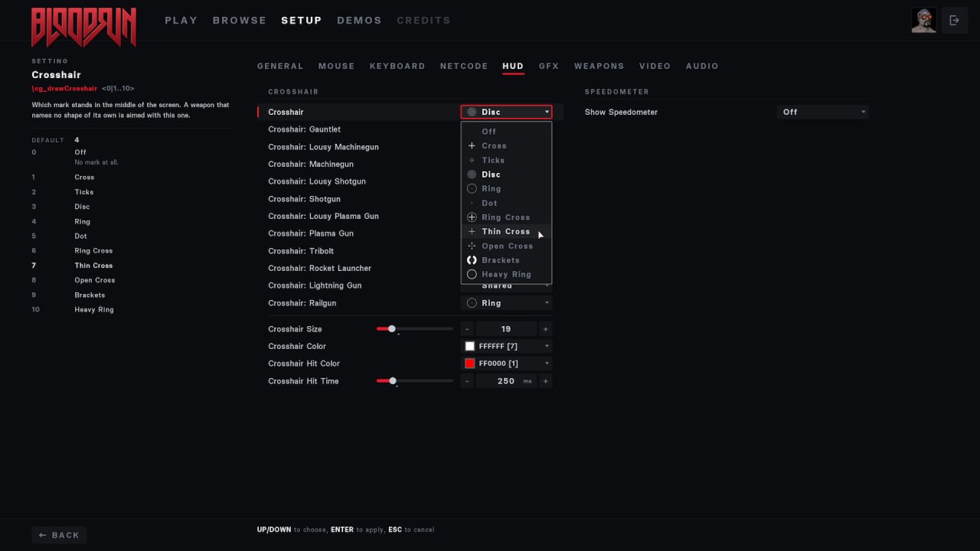Open the Crosshair Hit Color dropdown
Image resolution: width=980 pixels, height=551 pixels.
(x=506, y=364)
